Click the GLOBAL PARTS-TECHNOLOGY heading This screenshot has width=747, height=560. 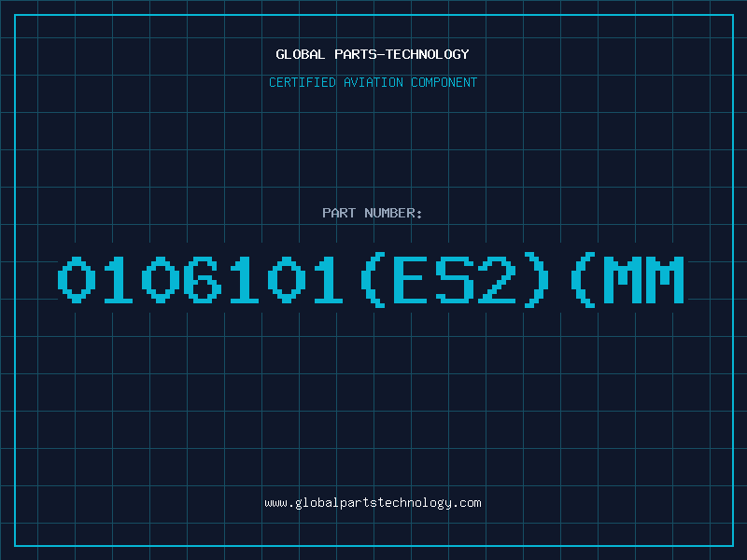[373, 54]
